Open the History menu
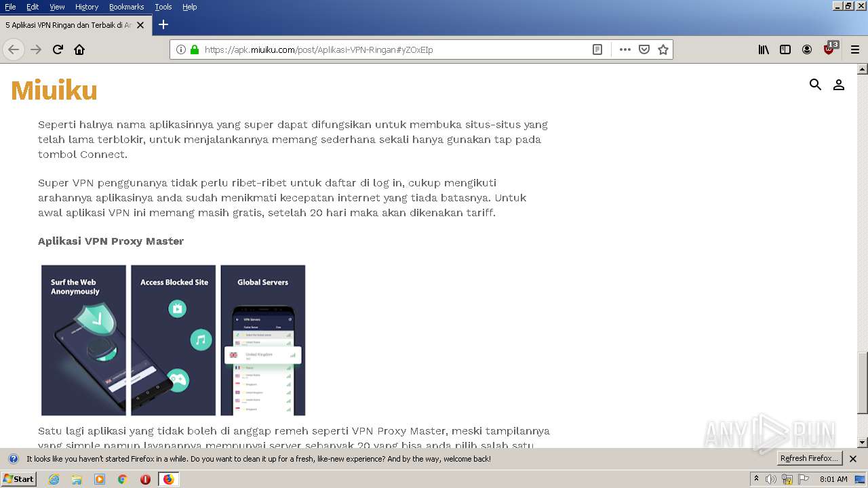 coord(87,7)
